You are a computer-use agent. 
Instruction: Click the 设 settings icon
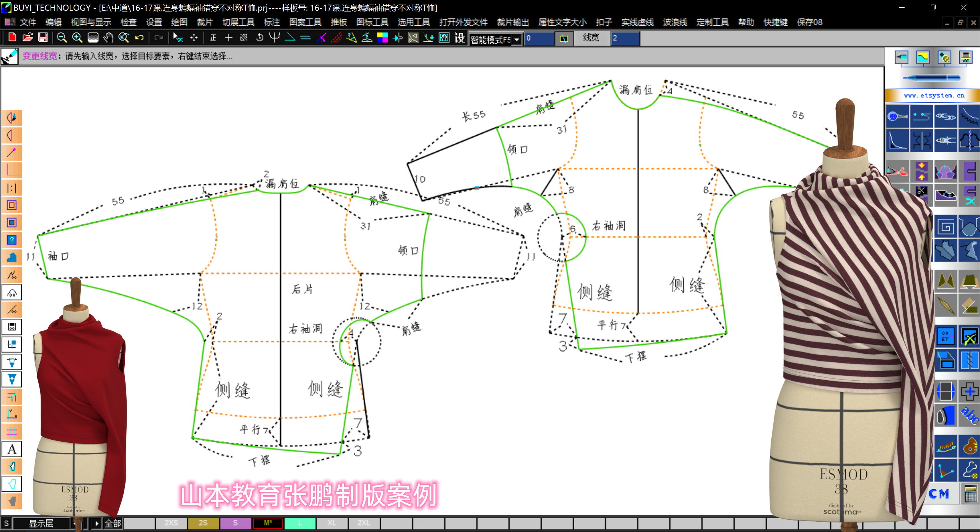459,38
